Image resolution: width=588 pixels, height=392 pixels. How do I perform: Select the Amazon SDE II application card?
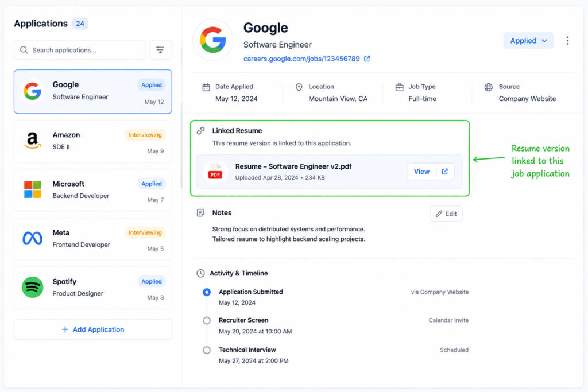click(x=93, y=141)
